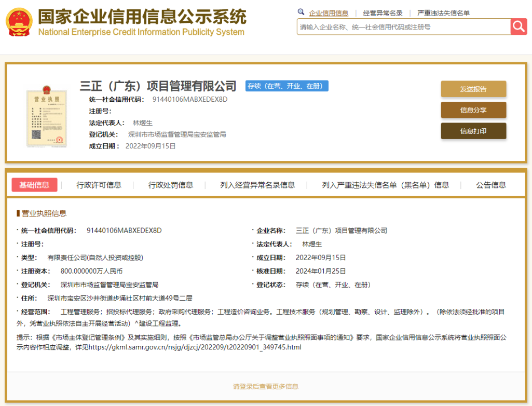Click the national emblem logo icon
Image resolution: width=532 pixels, height=406 pixels.
pos(19,22)
